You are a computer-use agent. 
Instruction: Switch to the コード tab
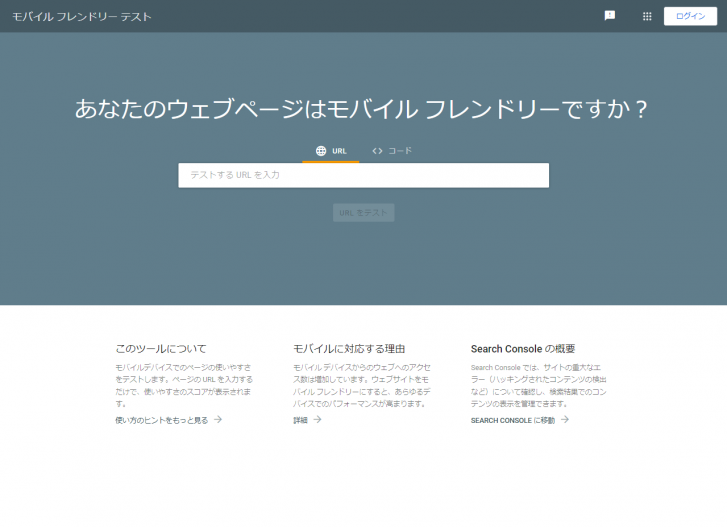click(392, 151)
